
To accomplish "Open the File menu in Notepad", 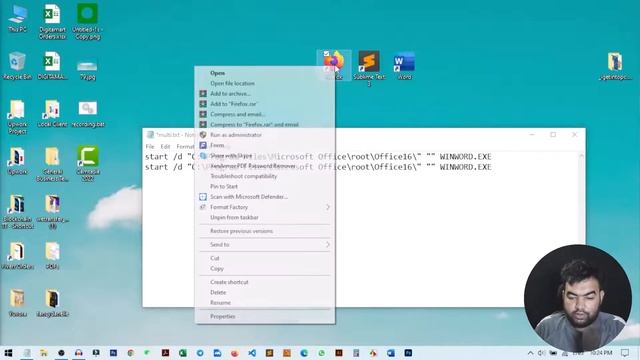I will (x=150, y=146).
